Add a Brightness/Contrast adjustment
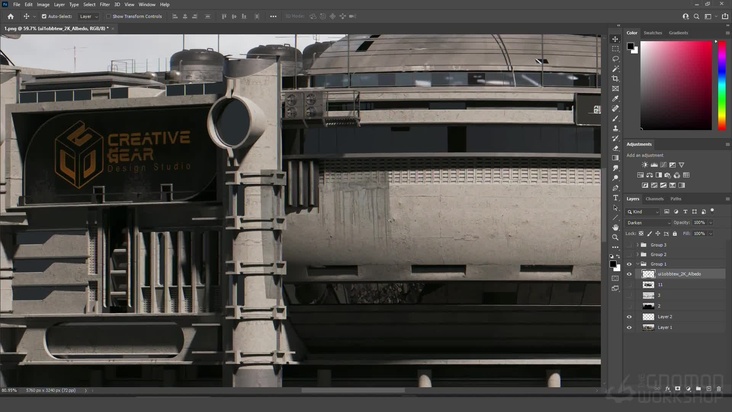 645,165
